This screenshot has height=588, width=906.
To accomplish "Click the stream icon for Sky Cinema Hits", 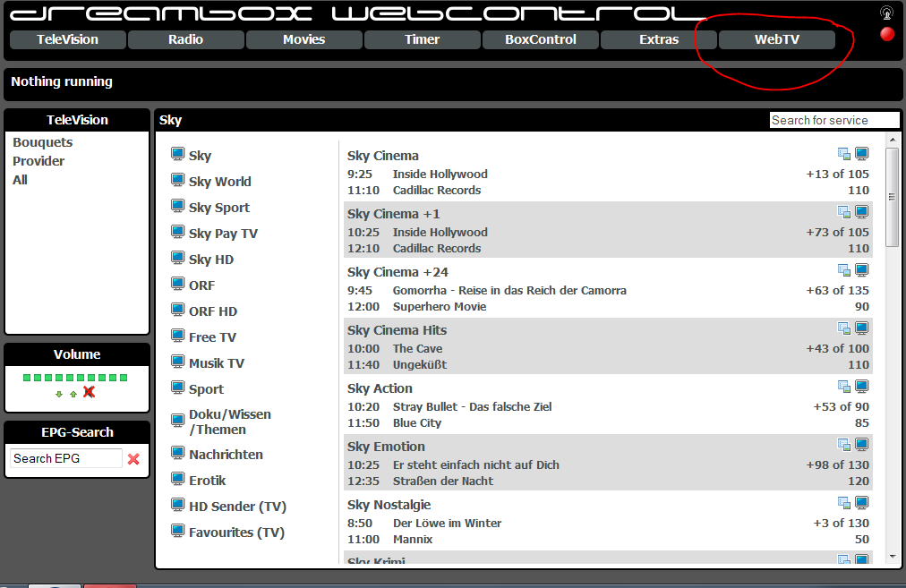I will point(861,328).
